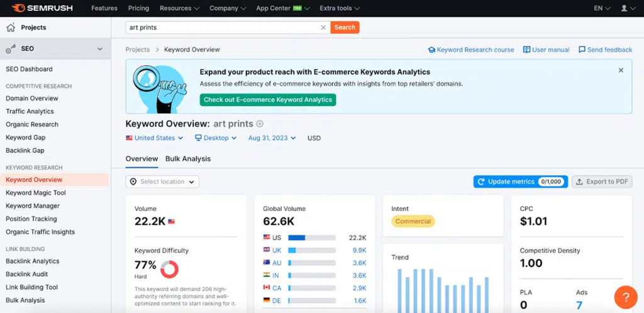Click the graduation cap course icon
This screenshot has width=644, height=313.
click(x=431, y=50)
